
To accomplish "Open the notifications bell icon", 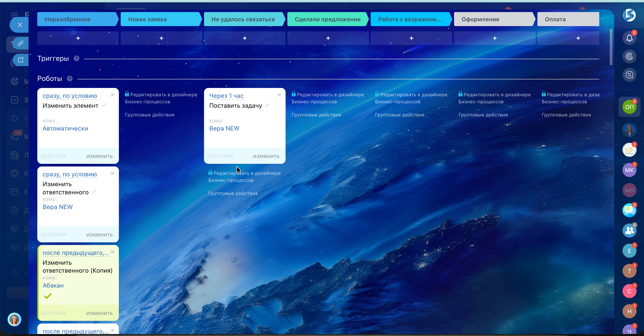I will (x=629, y=38).
